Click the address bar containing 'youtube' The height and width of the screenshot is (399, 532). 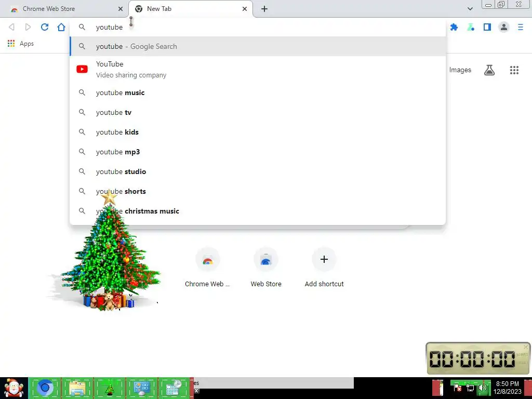258,27
